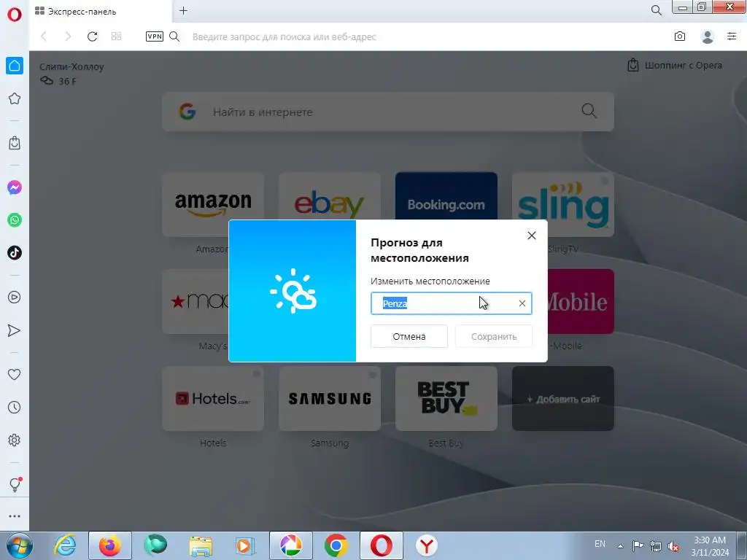Open the Windows Start menu
The width and height of the screenshot is (747, 560).
pyautogui.click(x=19, y=545)
